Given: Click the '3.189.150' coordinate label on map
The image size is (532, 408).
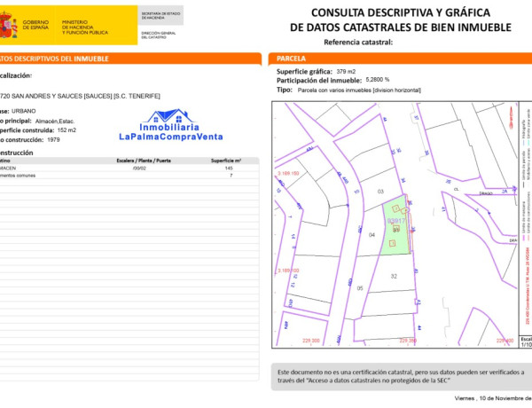Looking at the screenshot, I should [x=288, y=174].
